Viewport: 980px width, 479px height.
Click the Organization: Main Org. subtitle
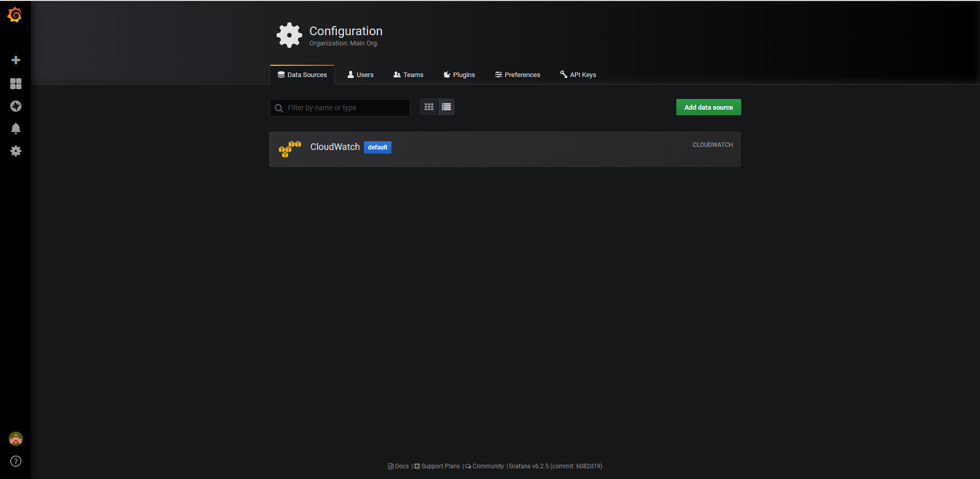[x=344, y=43]
